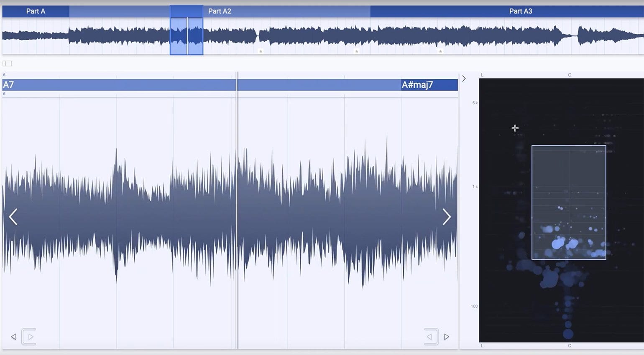Click the play arrow at the bottom left
The height and width of the screenshot is (355, 644).
click(x=28, y=336)
